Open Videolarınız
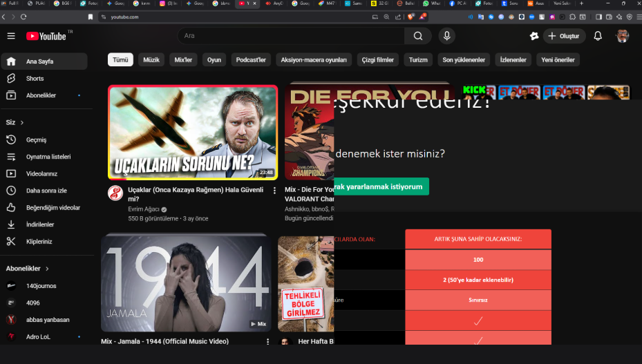Image resolution: width=642 pixels, height=364 pixels. (44, 173)
